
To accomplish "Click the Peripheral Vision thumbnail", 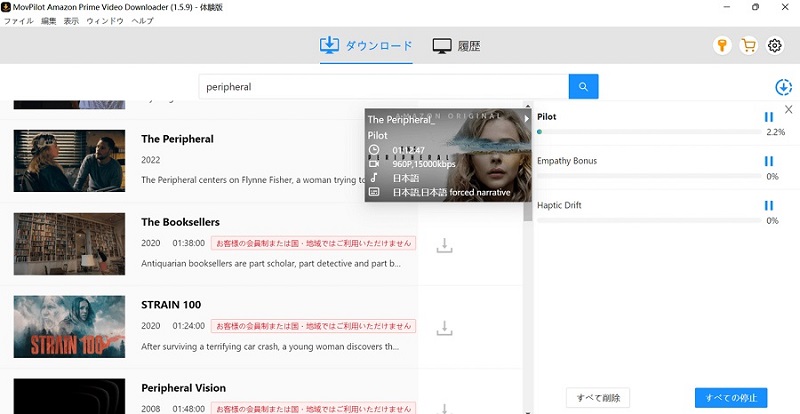I will tap(69, 396).
